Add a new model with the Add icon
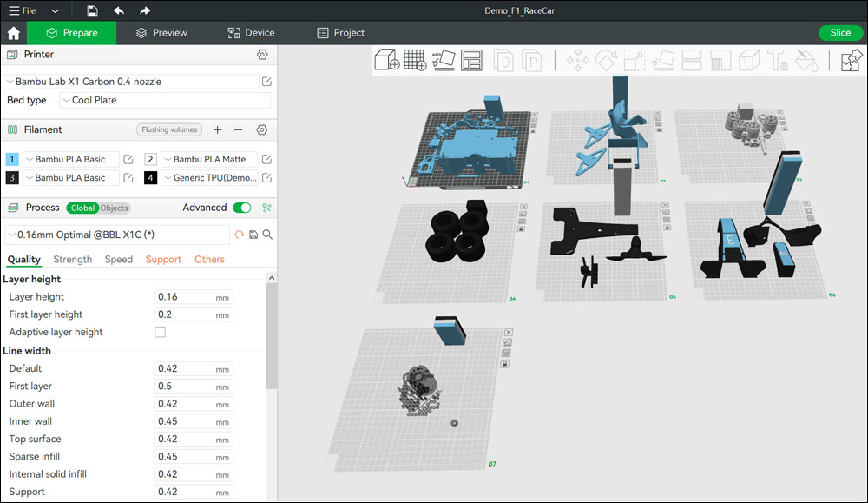Image resolution: width=868 pixels, height=503 pixels. pos(387,61)
